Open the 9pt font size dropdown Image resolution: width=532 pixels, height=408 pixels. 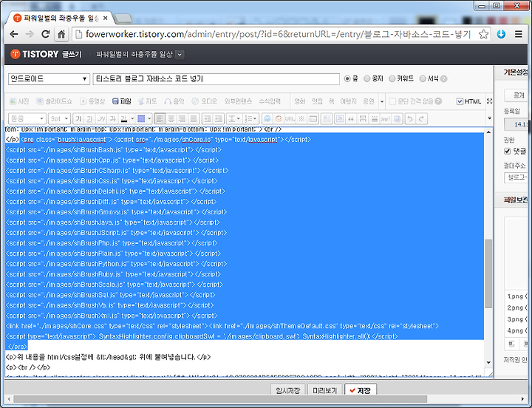[x=59, y=119]
